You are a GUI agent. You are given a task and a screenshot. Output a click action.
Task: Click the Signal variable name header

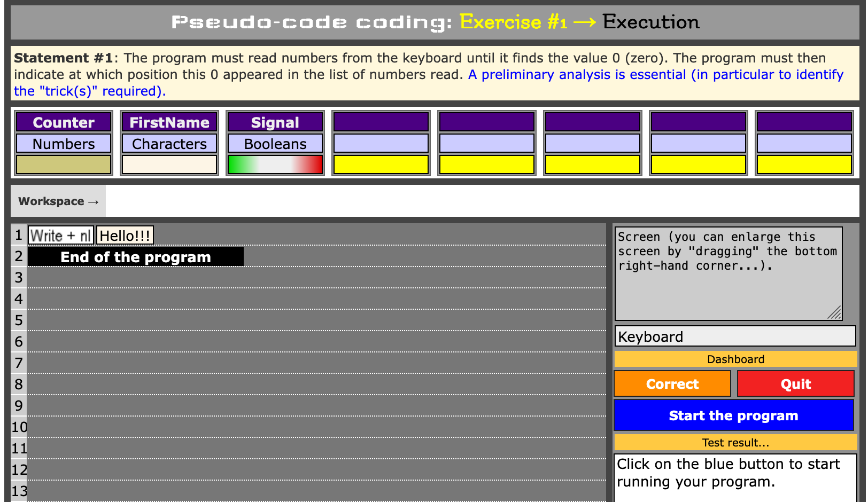click(275, 122)
